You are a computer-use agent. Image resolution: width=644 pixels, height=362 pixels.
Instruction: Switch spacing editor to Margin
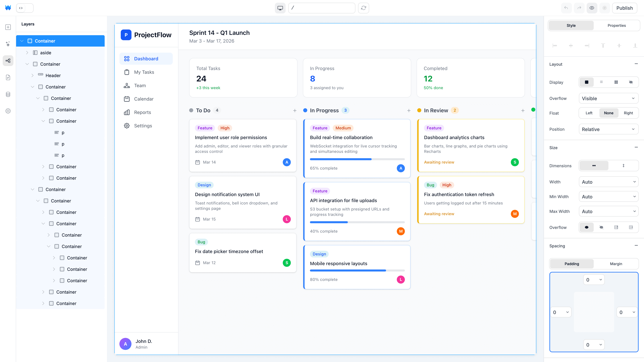[x=616, y=264]
